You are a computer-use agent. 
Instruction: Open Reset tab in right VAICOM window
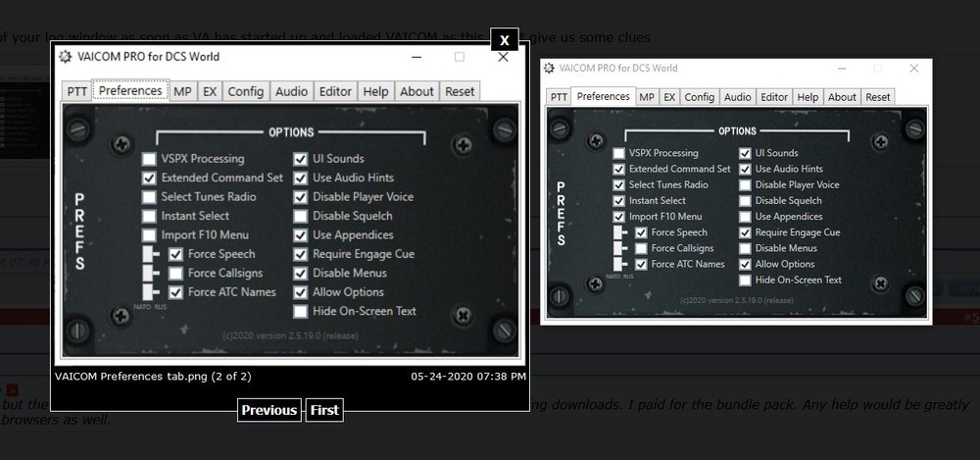click(878, 97)
